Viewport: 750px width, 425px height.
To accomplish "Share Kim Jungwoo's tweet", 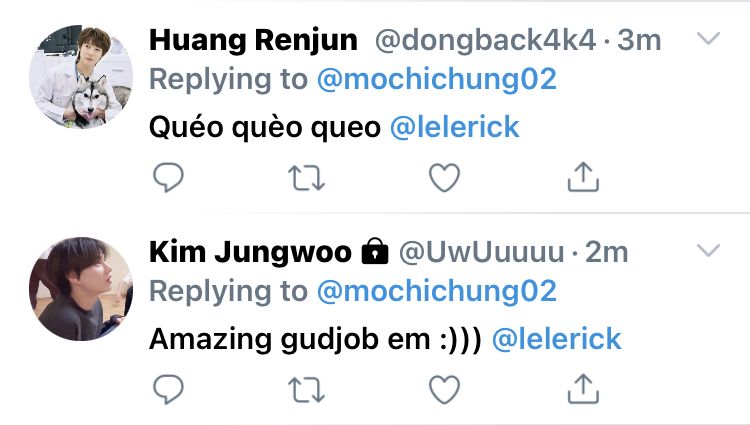I will [583, 389].
